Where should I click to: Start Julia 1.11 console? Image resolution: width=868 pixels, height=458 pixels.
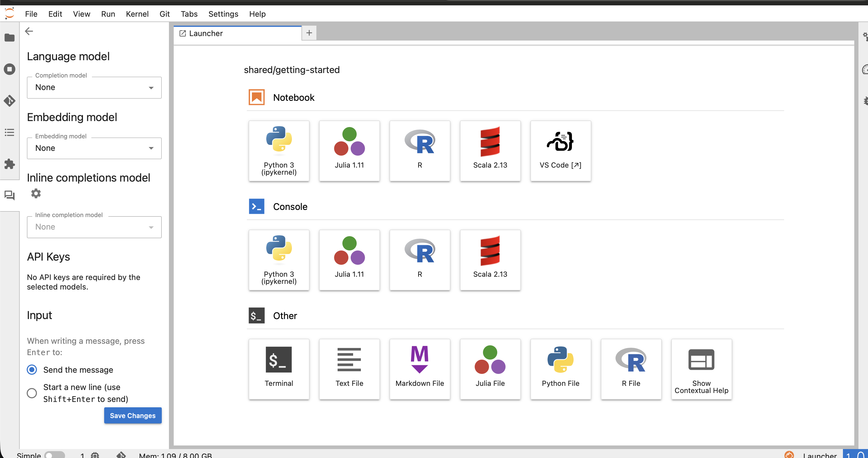[349, 260]
